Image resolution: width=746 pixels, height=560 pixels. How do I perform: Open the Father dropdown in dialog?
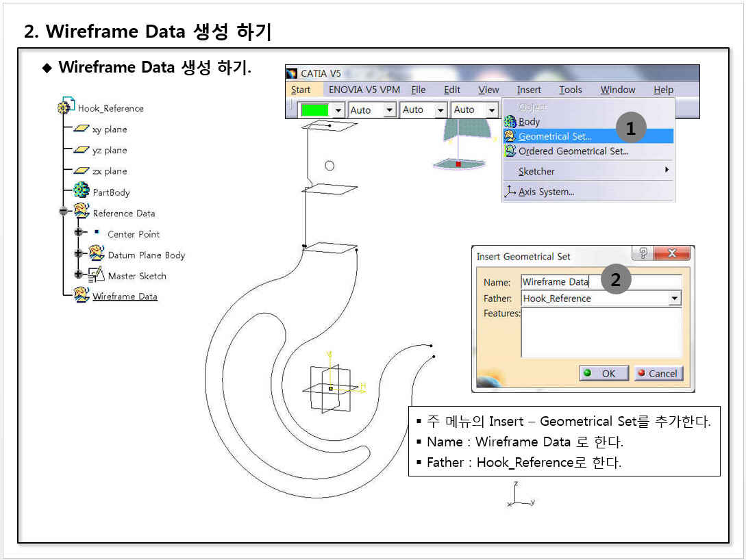tap(675, 298)
